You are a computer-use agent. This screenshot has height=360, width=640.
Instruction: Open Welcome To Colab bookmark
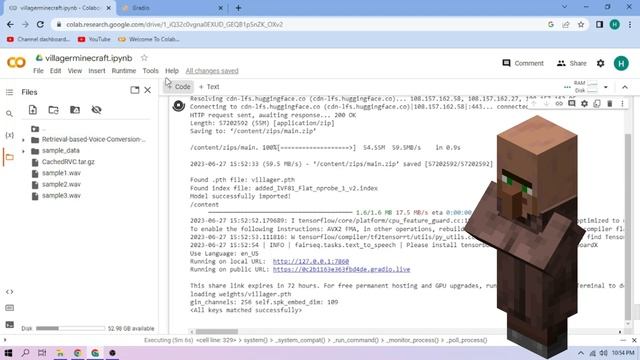[x=149, y=39]
